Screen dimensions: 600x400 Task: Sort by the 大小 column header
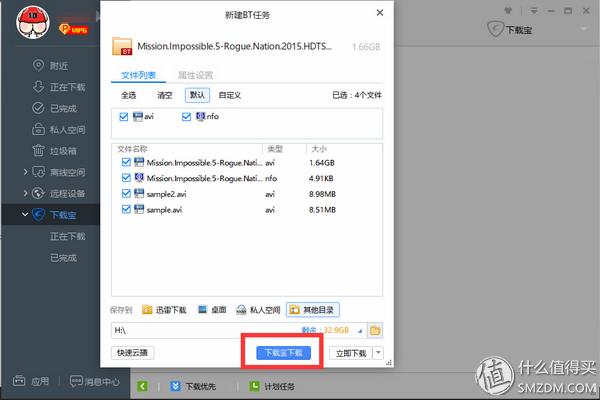click(x=319, y=149)
